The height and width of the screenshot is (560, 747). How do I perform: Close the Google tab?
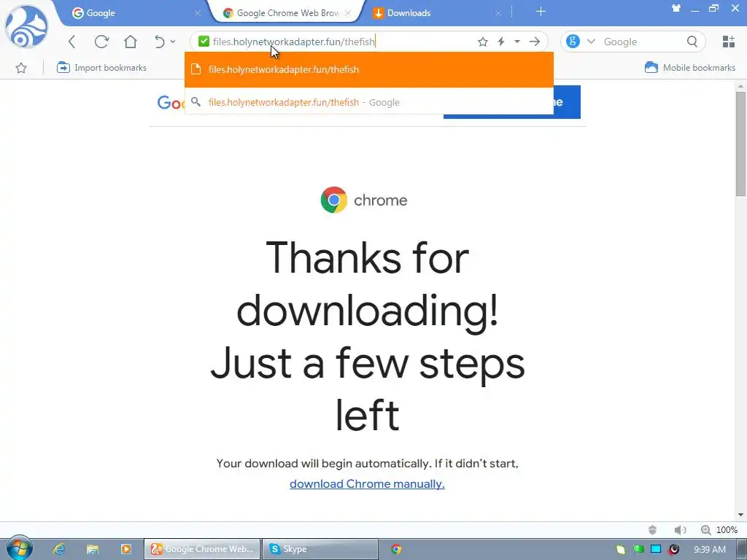(x=197, y=13)
